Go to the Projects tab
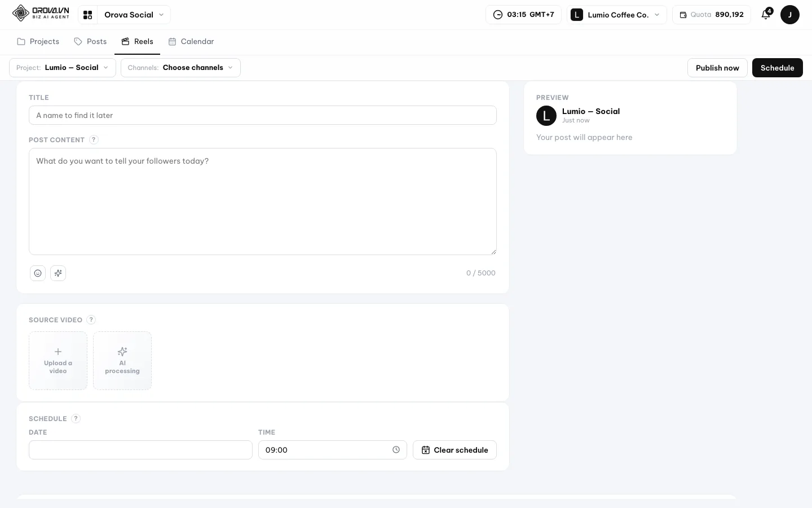The height and width of the screenshot is (508, 812). (x=38, y=42)
